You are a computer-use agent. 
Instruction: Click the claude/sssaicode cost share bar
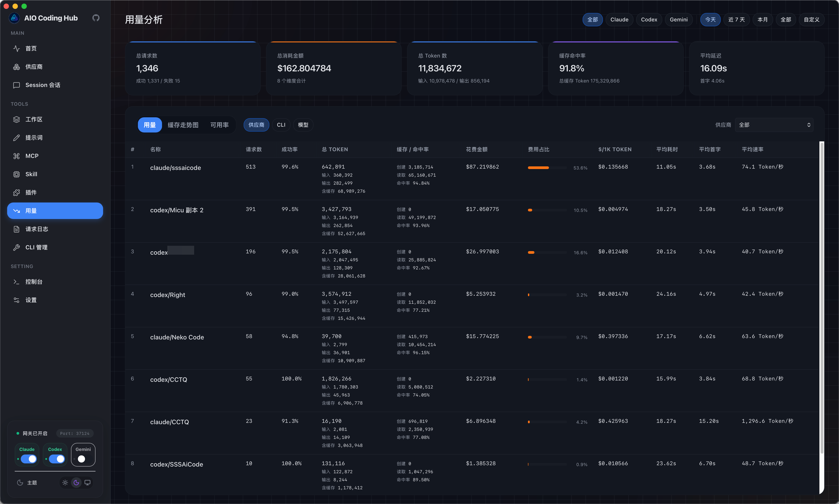pyautogui.click(x=547, y=167)
